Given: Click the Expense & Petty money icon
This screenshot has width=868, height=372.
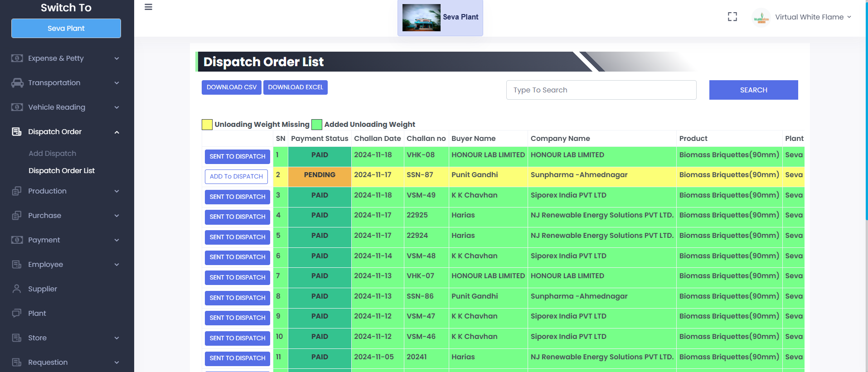Looking at the screenshot, I should (17, 58).
